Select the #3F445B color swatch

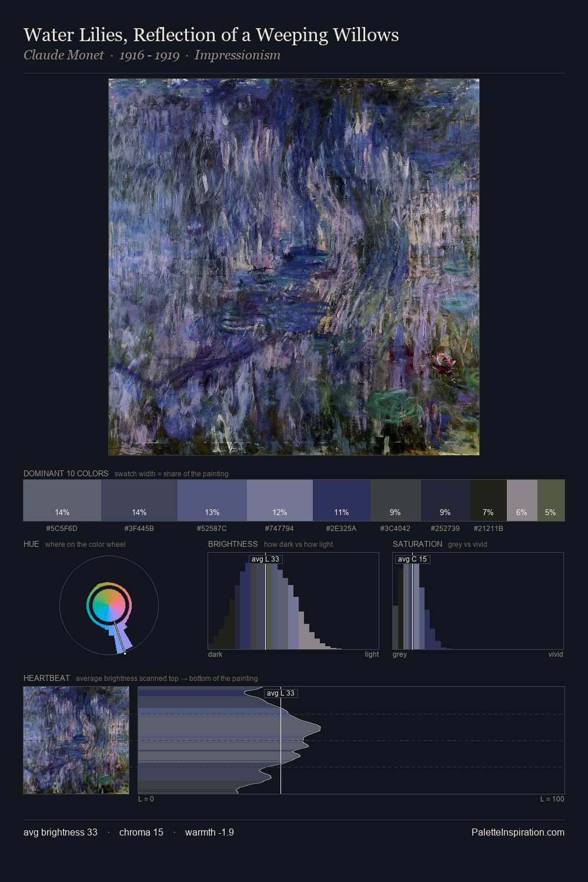(x=139, y=500)
